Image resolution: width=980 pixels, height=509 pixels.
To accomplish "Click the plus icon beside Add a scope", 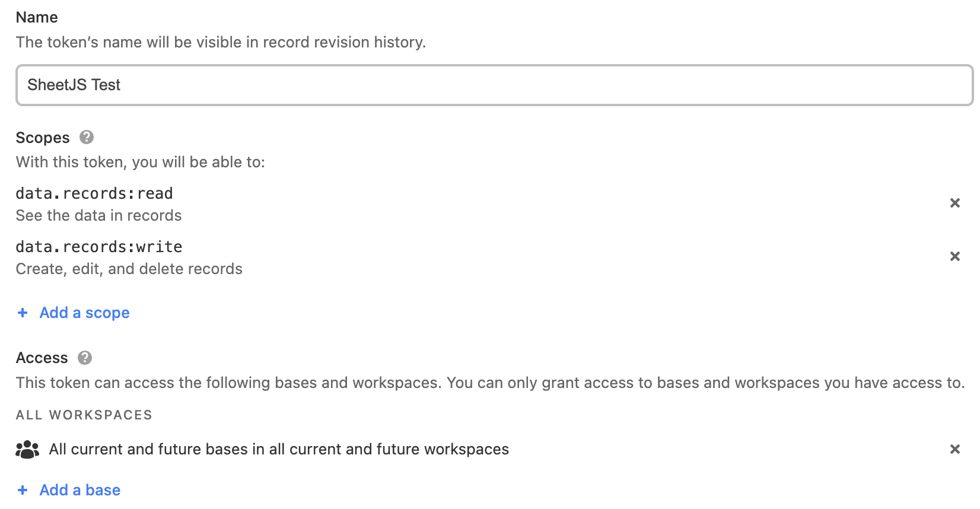I will [x=23, y=313].
